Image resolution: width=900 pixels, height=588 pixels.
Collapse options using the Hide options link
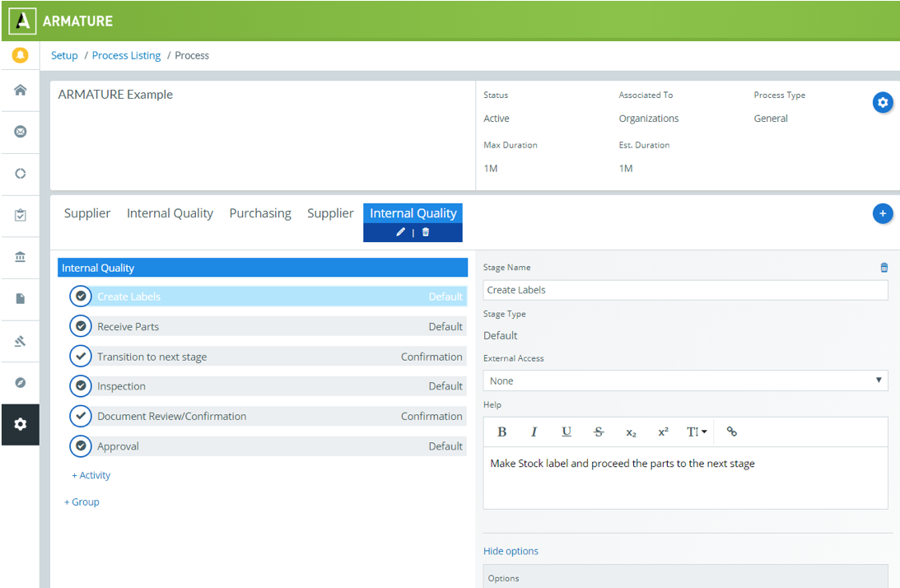pyautogui.click(x=511, y=550)
